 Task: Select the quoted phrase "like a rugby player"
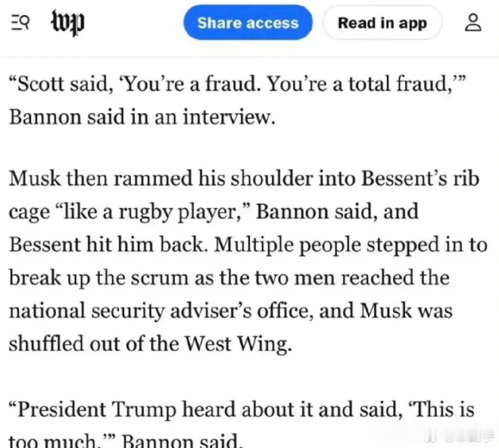pos(152,212)
